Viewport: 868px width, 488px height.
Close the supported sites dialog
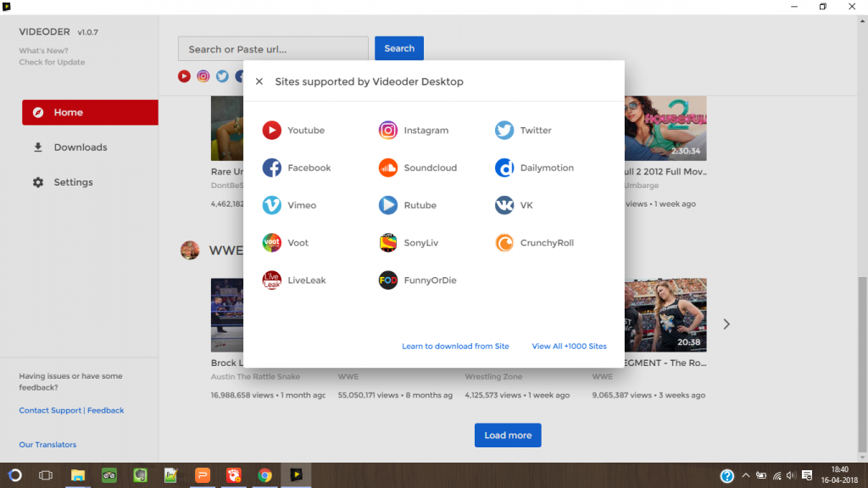259,82
